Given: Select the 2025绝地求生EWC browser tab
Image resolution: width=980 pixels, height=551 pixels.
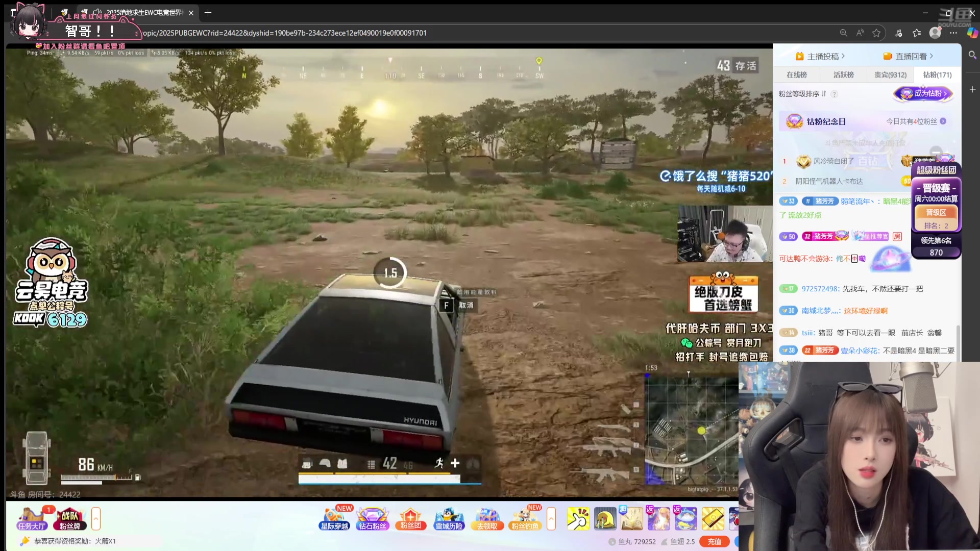Looking at the screenshot, I should 138,13.
